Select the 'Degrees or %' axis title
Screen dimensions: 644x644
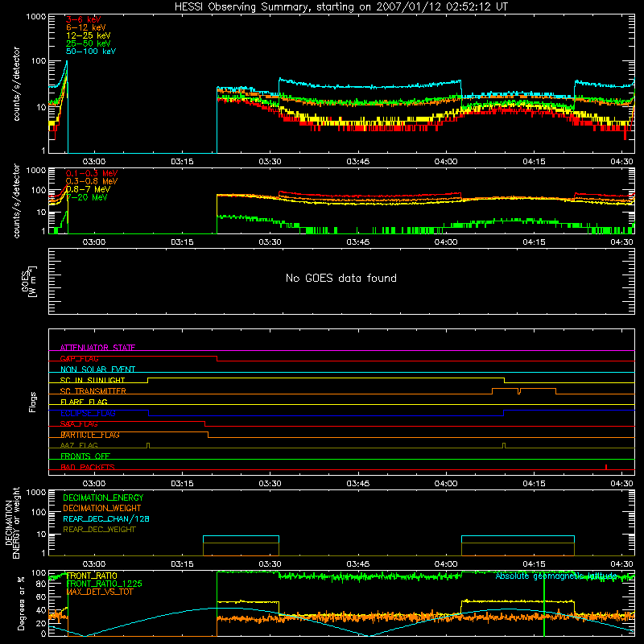tap(22, 603)
